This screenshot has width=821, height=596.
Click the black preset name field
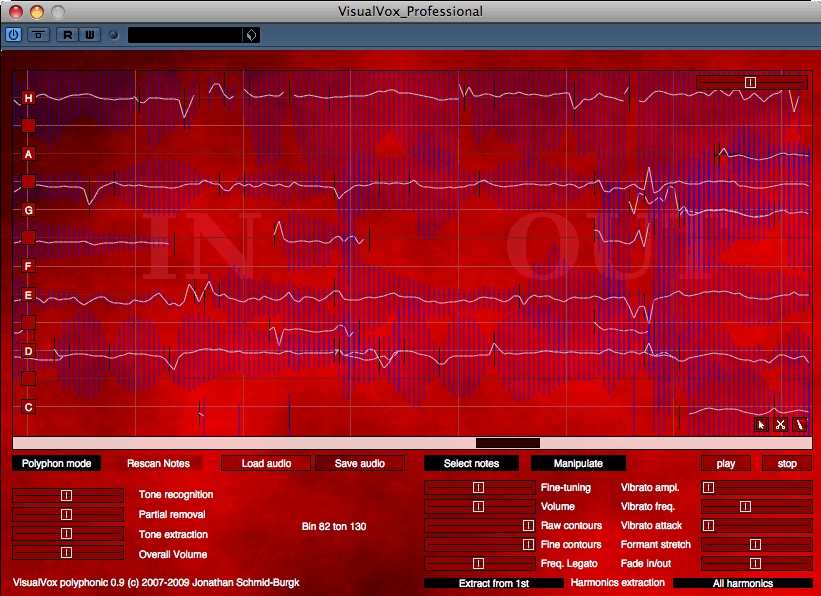click(185, 35)
